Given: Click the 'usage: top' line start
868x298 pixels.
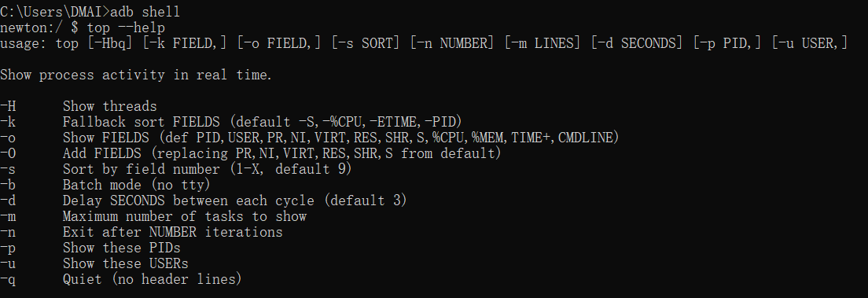Looking at the screenshot, I should tap(39, 42).
